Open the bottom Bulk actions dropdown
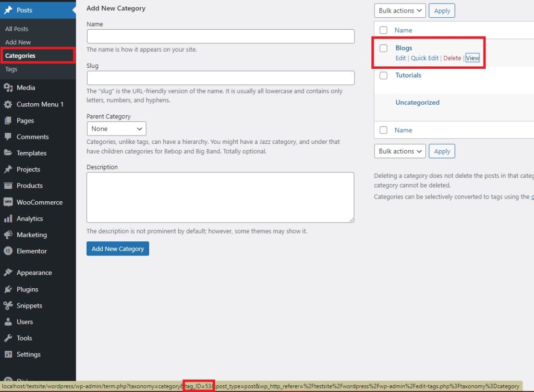 click(x=400, y=151)
